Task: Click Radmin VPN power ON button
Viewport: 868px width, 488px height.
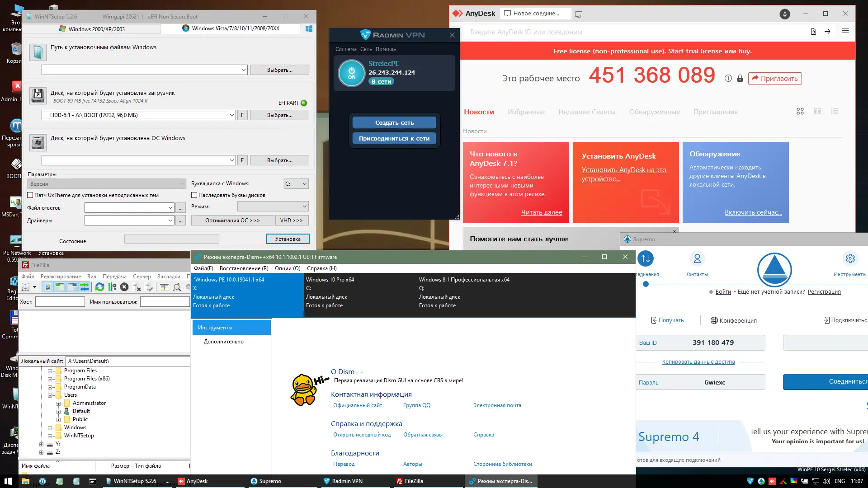Action: [x=351, y=73]
